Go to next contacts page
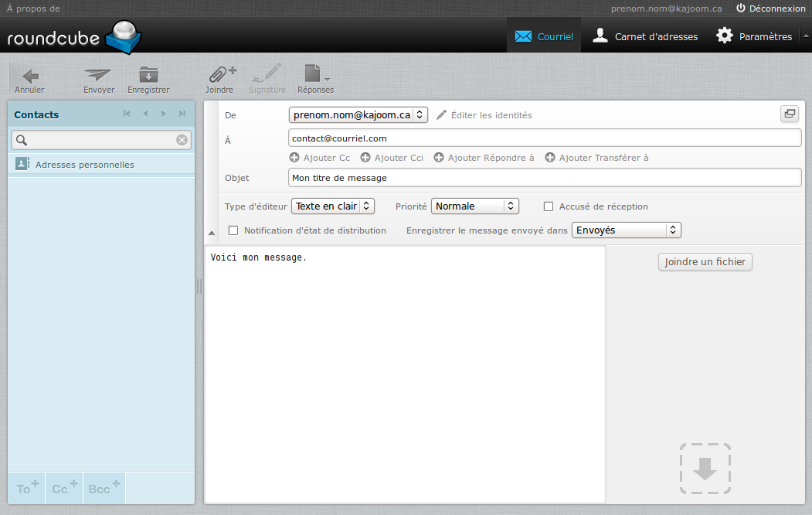The image size is (812, 515). pyautogui.click(x=164, y=114)
